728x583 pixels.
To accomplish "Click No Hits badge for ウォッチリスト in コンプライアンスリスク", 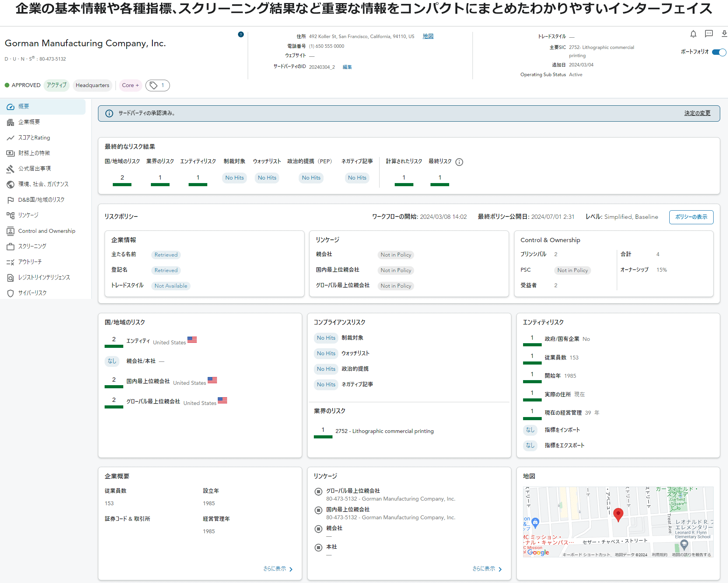I will tap(326, 354).
